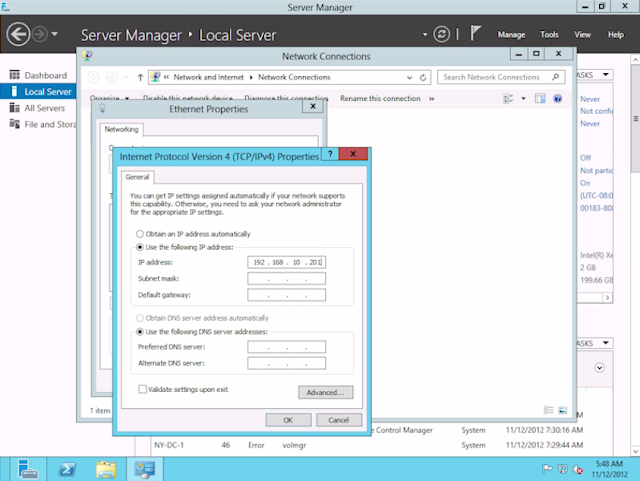This screenshot has height=481, width=640.
Task: Click OK in IPv4 Properties
Action: [288, 420]
